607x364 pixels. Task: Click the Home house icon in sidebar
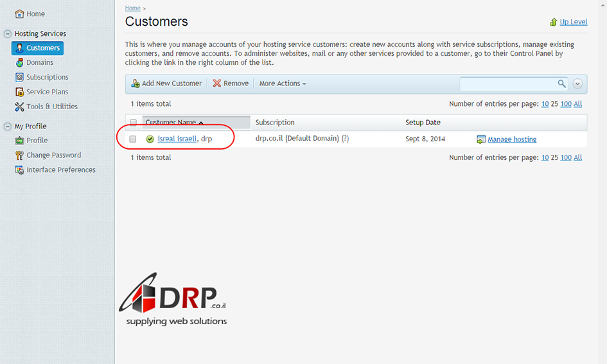[x=19, y=14]
